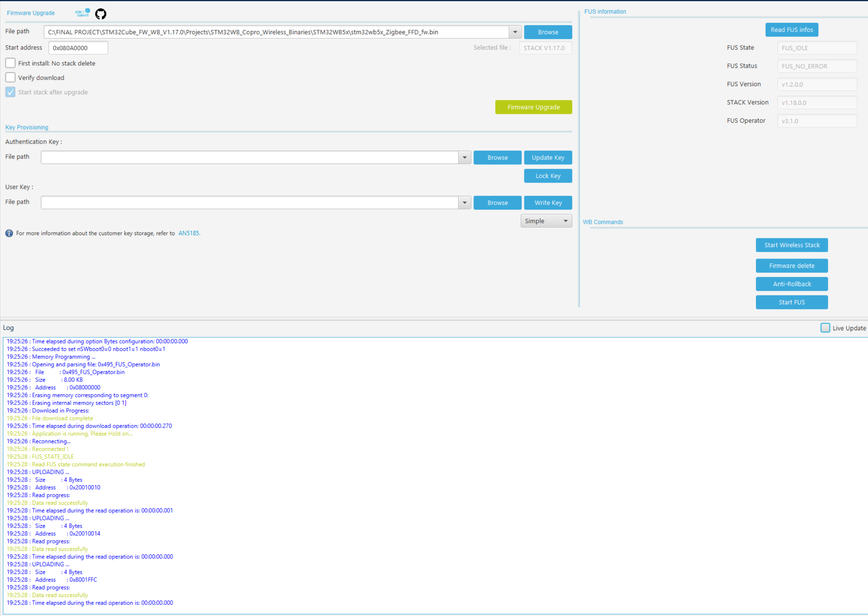Screen dimensions: 868x616
Task: Toggle First install: No stack delete checkbox
Action: (x=10, y=63)
